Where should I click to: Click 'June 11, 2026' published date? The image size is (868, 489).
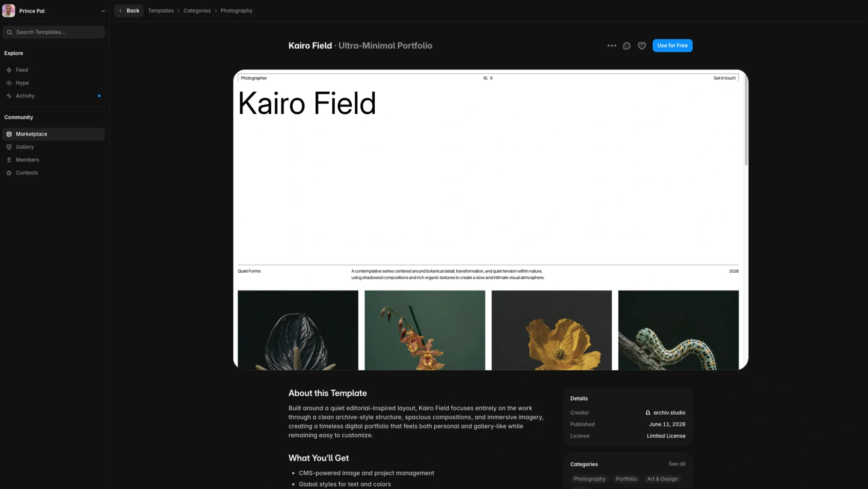(x=667, y=424)
